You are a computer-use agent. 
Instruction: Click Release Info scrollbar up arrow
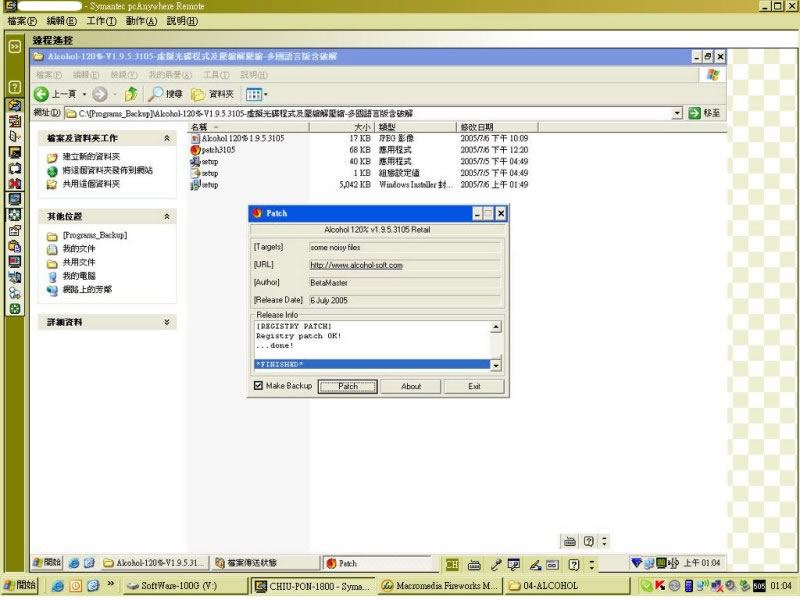495,327
